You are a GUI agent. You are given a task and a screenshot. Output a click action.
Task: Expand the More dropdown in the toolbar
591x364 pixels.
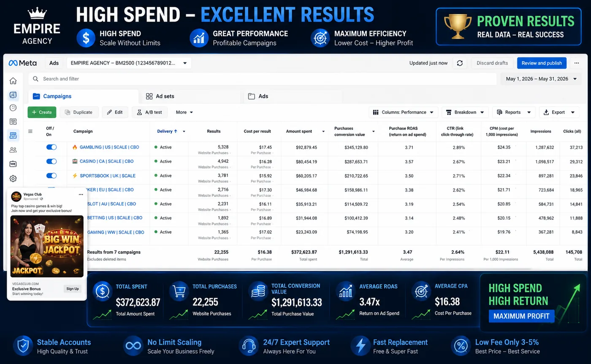point(184,112)
